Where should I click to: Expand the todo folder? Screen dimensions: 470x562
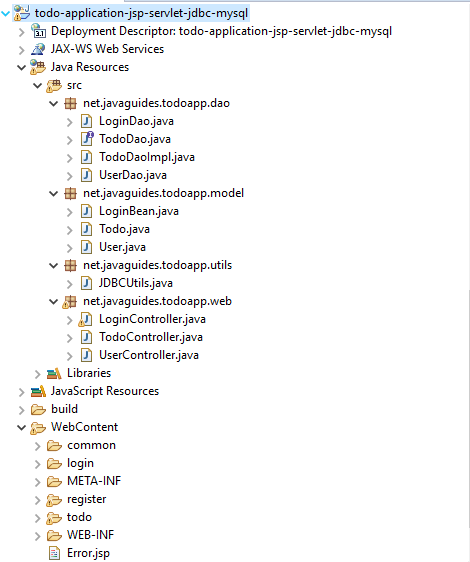38,518
